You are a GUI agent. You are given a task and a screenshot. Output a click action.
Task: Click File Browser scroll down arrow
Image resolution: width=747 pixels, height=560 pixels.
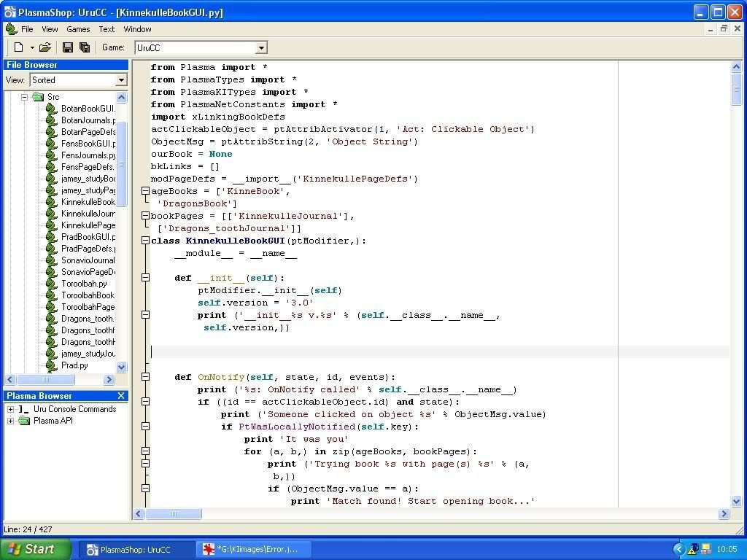122,367
